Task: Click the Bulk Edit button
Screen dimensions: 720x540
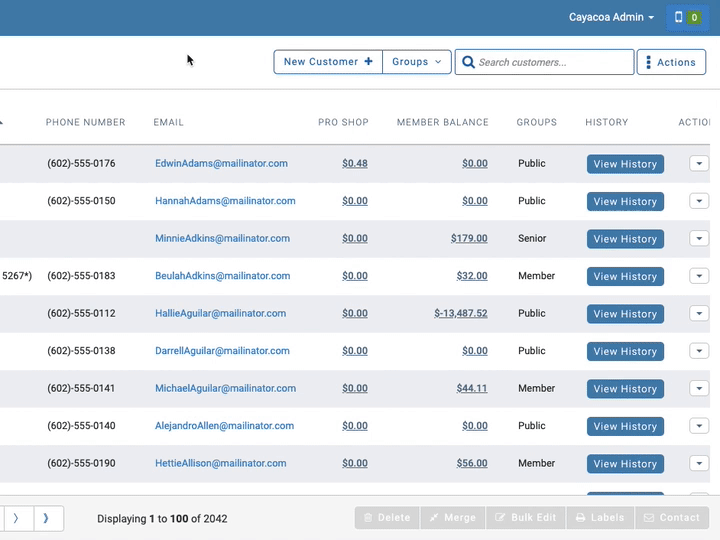Action: pyautogui.click(x=526, y=518)
